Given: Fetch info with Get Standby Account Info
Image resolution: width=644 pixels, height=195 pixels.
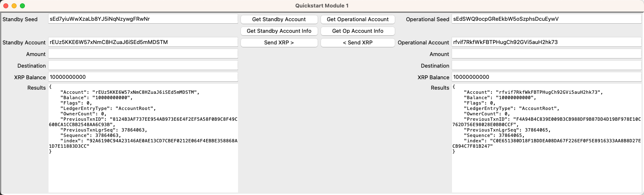Looking at the screenshot, I should coord(279,31).
